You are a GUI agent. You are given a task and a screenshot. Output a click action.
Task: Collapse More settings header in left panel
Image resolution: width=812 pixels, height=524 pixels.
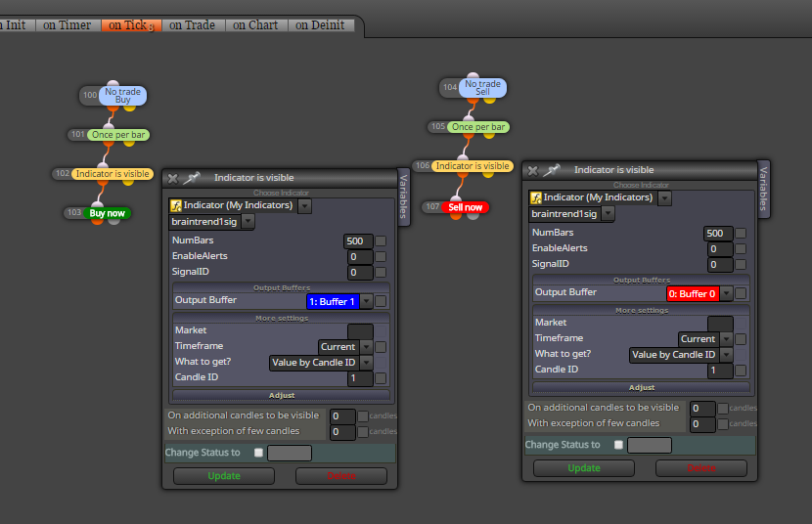[281, 318]
